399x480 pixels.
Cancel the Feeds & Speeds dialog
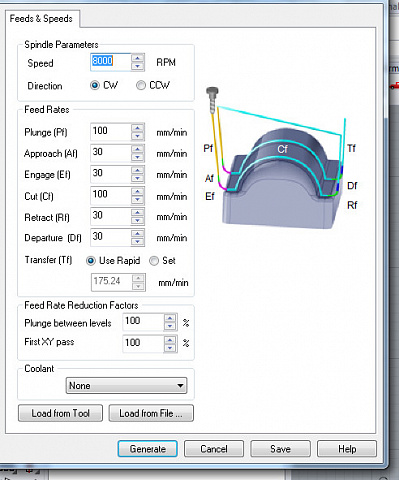(x=214, y=449)
